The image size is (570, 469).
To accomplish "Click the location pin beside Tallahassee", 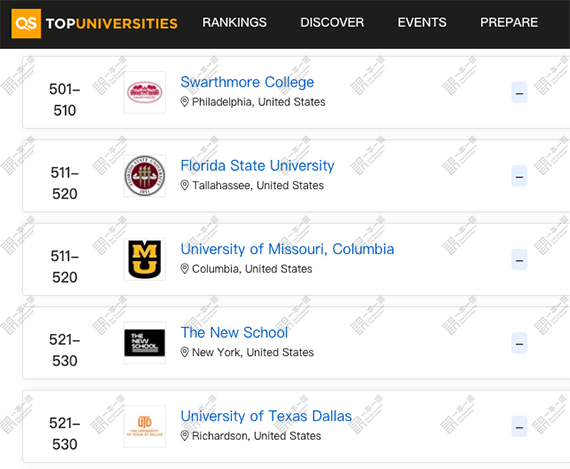I will pyautogui.click(x=185, y=185).
